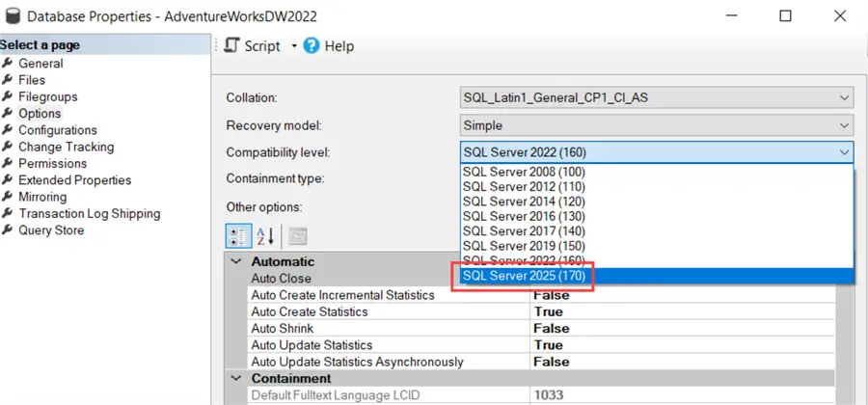Click the True value for Auto Update Statistics
868x405 pixels.
(549, 344)
